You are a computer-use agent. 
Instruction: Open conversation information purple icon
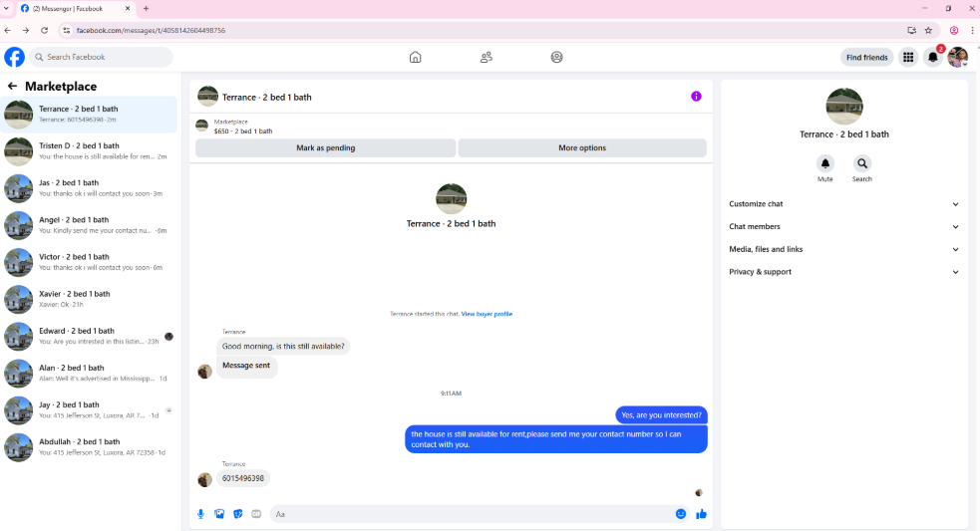696,97
